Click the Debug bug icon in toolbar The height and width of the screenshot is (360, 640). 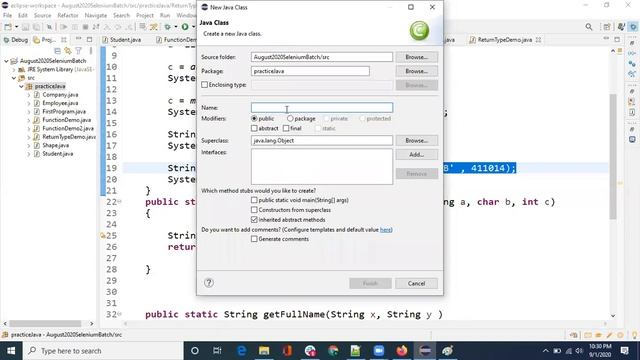(167, 27)
